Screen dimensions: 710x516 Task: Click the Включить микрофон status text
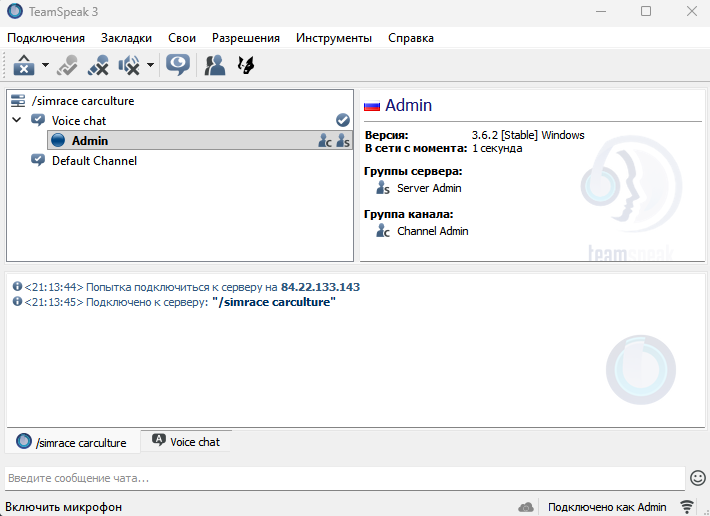[x=63, y=507]
